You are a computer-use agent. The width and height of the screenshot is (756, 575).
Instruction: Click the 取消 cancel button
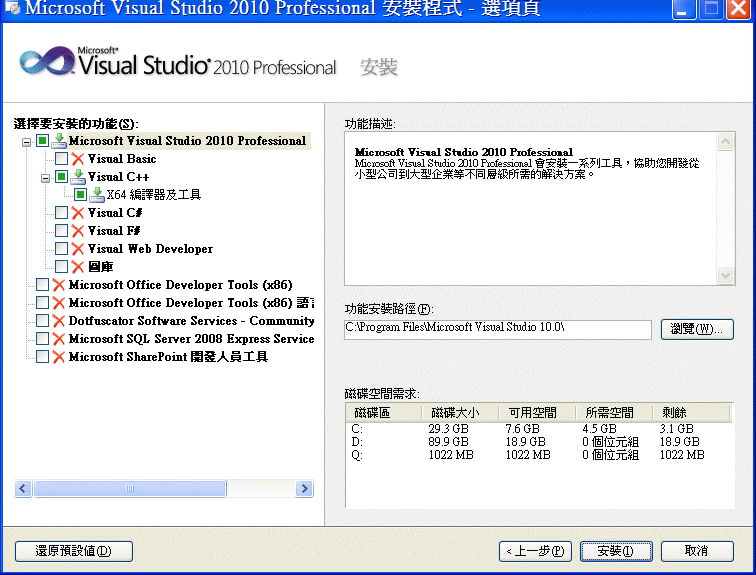point(697,551)
